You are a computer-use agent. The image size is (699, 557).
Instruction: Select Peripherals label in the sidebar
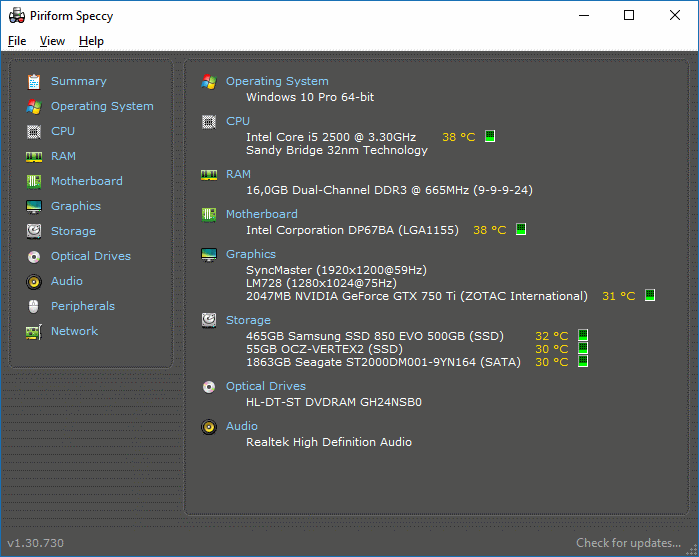(x=82, y=306)
